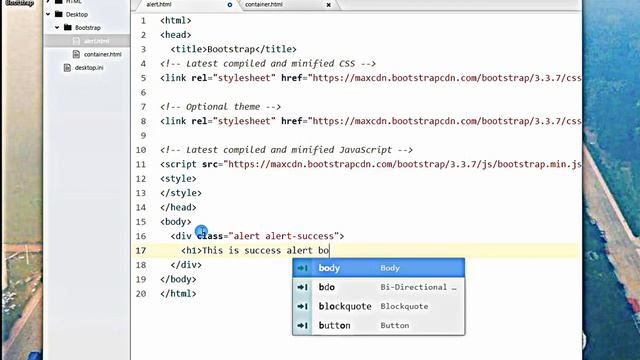Open desktop.ini in the sidebar
The height and width of the screenshot is (360, 640).
coord(89,68)
